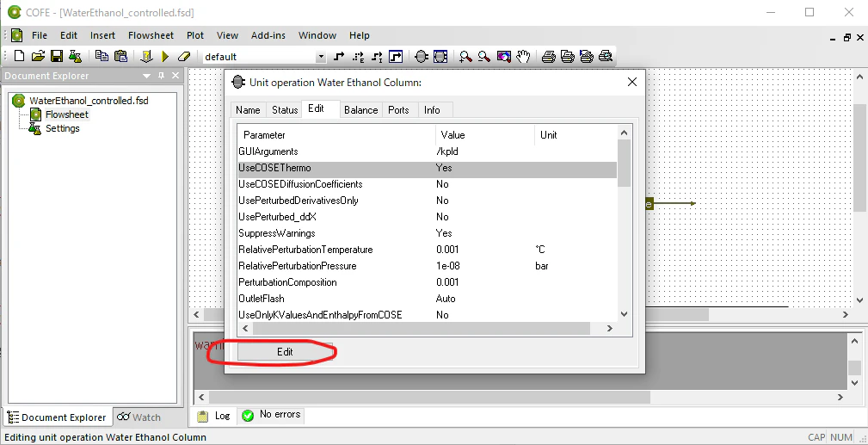Click the validate flowsheet icon with question mark
The image size is (868, 445).
point(146,57)
